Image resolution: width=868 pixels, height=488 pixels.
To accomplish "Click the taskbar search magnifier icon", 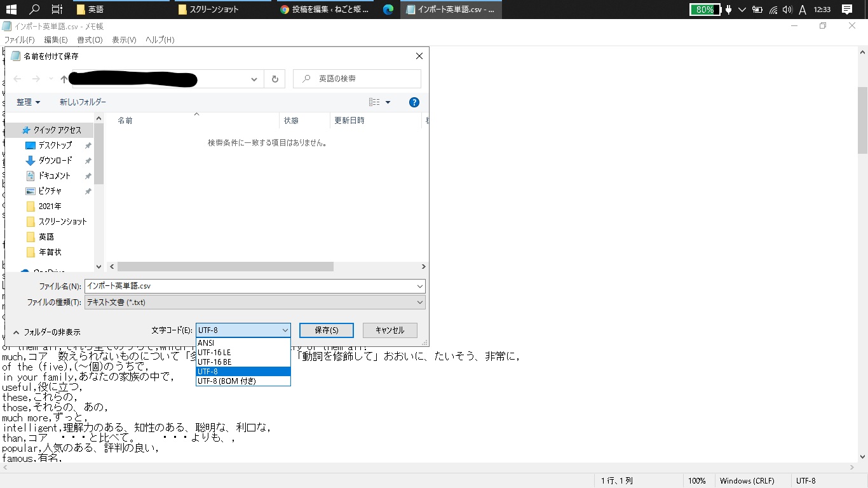I will click(34, 10).
